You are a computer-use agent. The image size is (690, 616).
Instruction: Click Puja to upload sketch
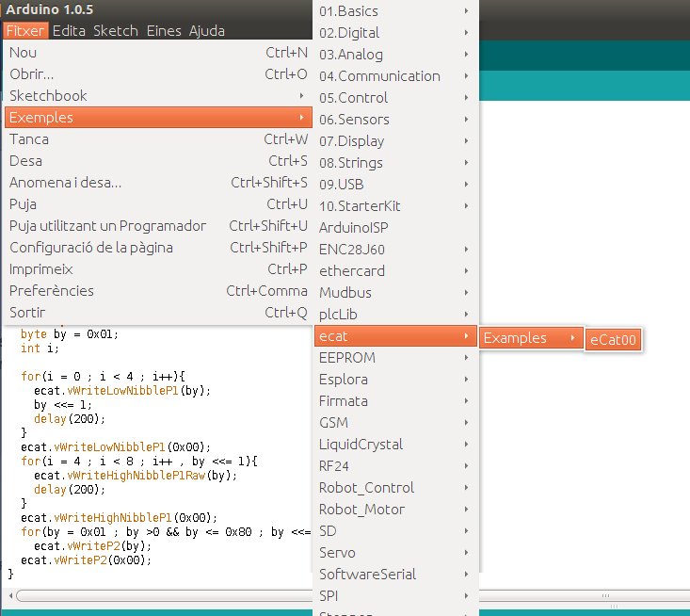point(158,203)
